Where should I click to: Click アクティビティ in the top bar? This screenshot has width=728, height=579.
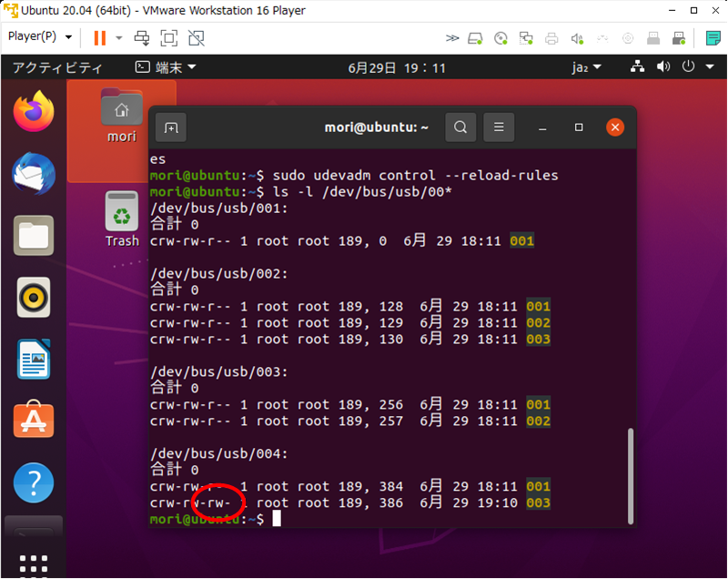pos(57,67)
